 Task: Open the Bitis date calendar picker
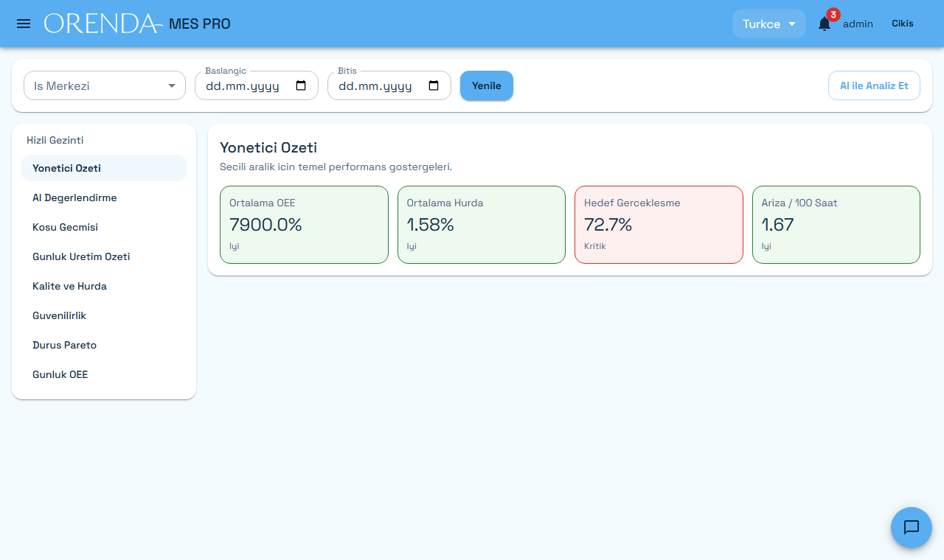(x=434, y=85)
